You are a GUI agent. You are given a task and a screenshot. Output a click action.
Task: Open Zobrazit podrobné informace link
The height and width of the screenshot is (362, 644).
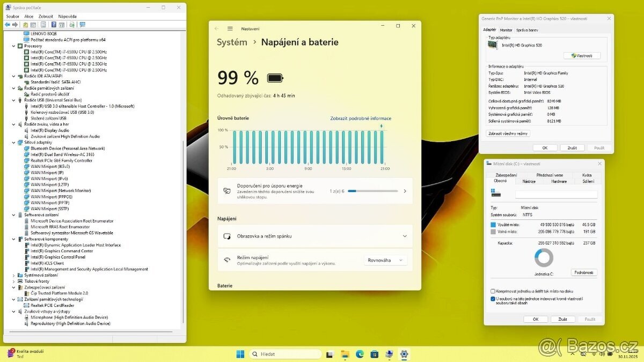[x=360, y=119]
